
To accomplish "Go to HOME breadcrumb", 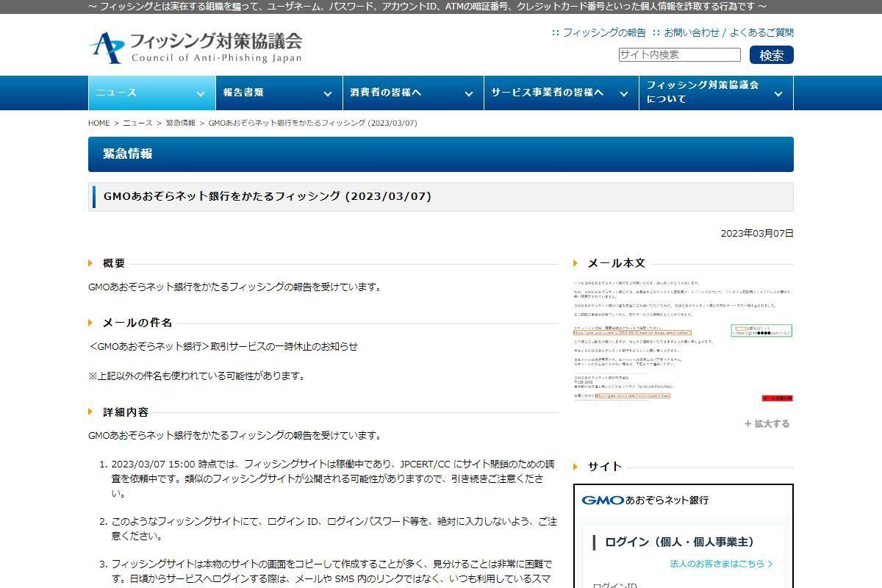I will tap(99, 123).
